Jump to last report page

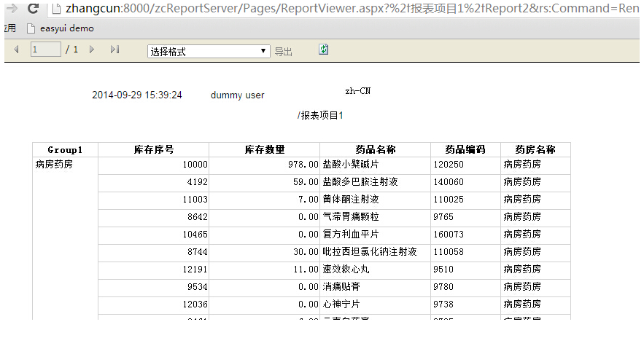[x=115, y=50]
